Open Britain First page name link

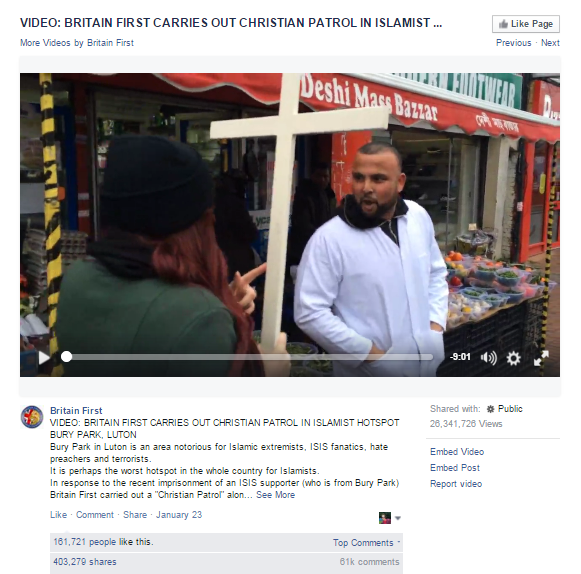coord(76,411)
